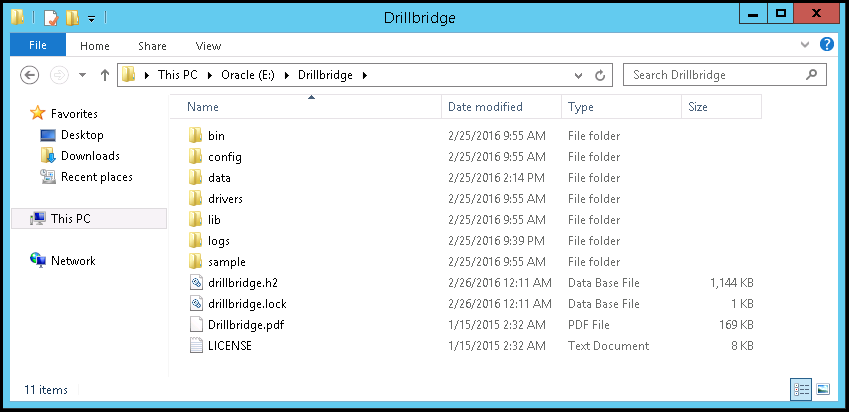Open Help with the question mark icon
This screenshot has height=412, width=849.
pyautogui.click(x=827, y=44)
